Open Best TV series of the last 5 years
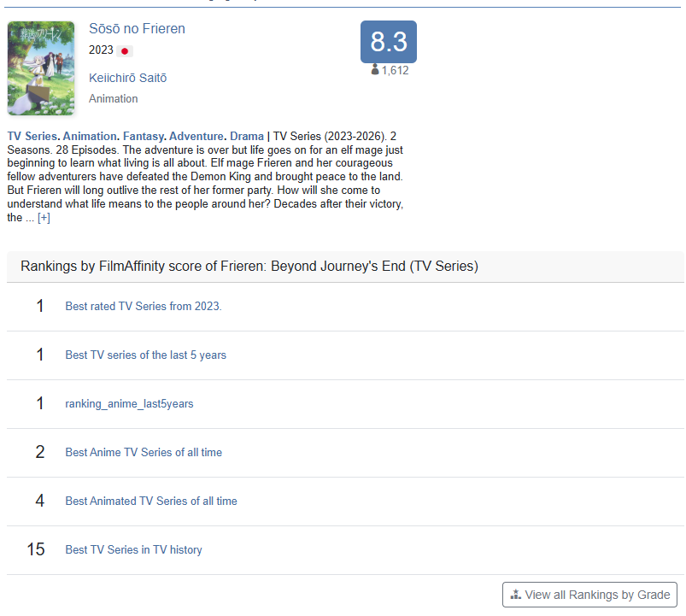Screen dimensions: 686x616 (146, 355)
